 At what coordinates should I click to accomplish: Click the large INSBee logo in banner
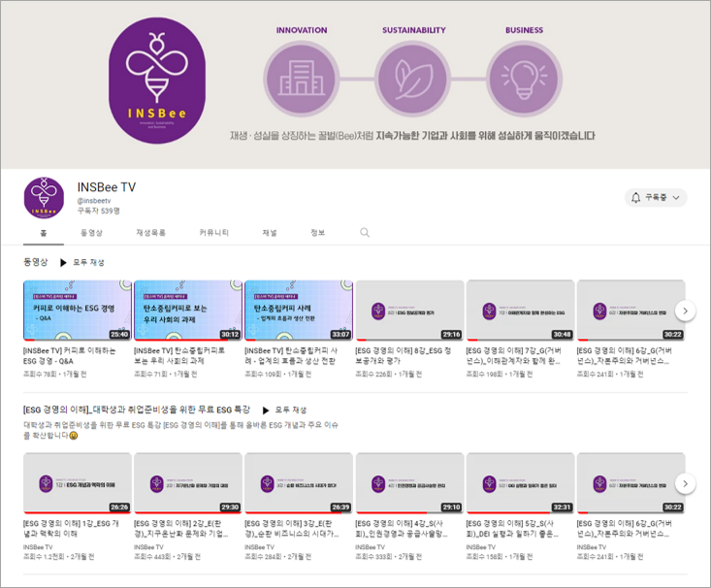[157, 81]
